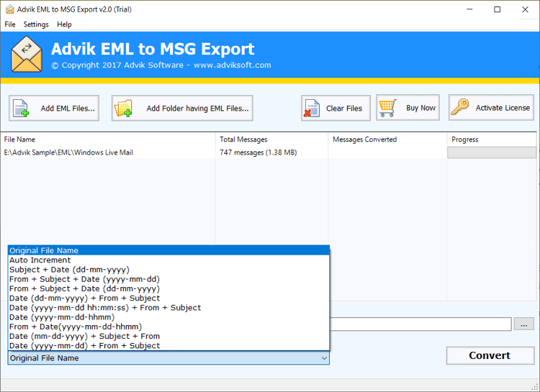Open the File menu

(x=10, y=24)
